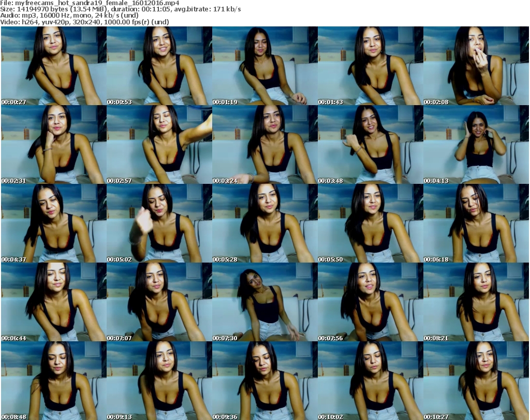
Task: Pick the frame at 00:05:02
Action: 159,223
